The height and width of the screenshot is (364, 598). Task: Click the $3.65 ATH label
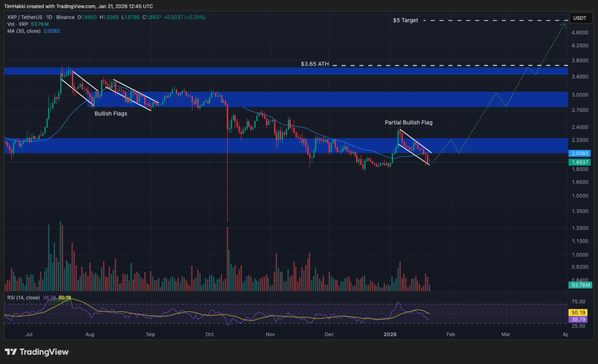pos(315,64)
